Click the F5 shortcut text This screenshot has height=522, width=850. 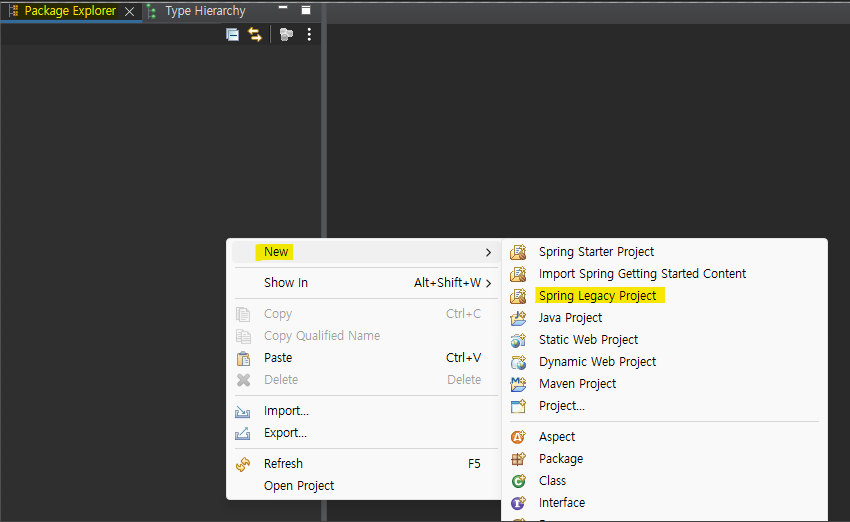click(474, 464)
